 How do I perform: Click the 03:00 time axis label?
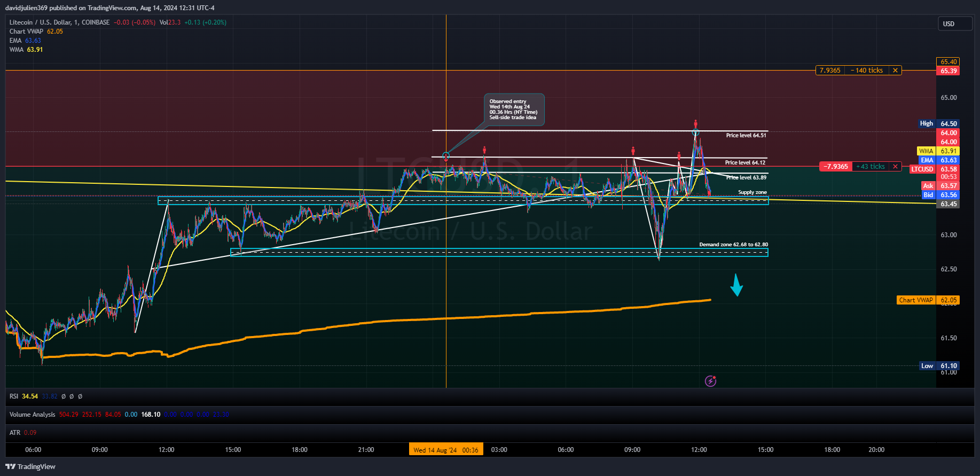[x=499, y=450]
